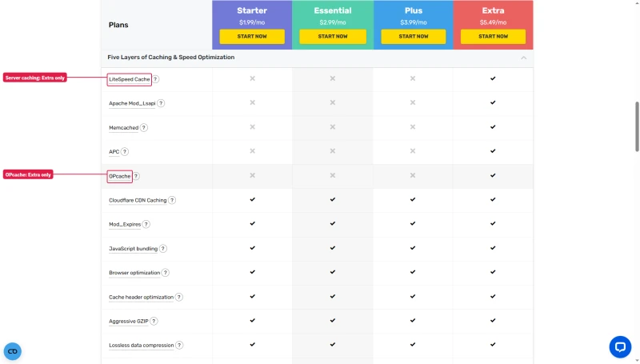Click the $2.99/mo Essential price
The width and height of the screenshot is (640, 364).
click(x=333, y=22)
